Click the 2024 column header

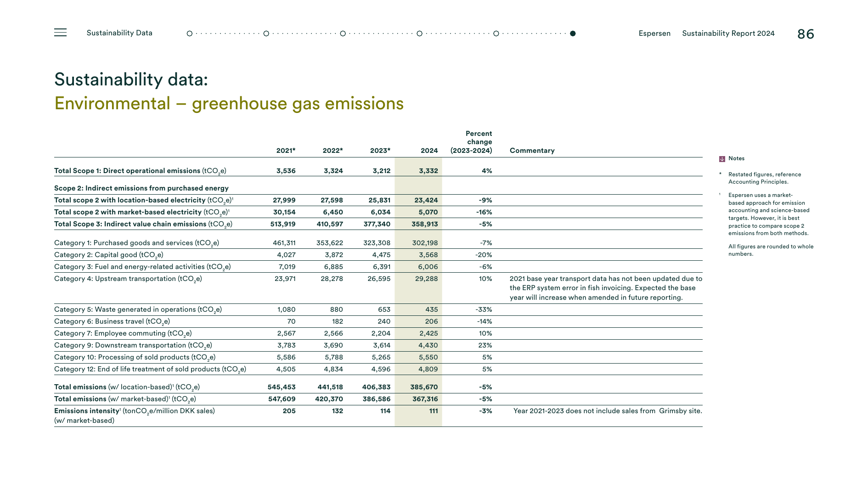429,151
